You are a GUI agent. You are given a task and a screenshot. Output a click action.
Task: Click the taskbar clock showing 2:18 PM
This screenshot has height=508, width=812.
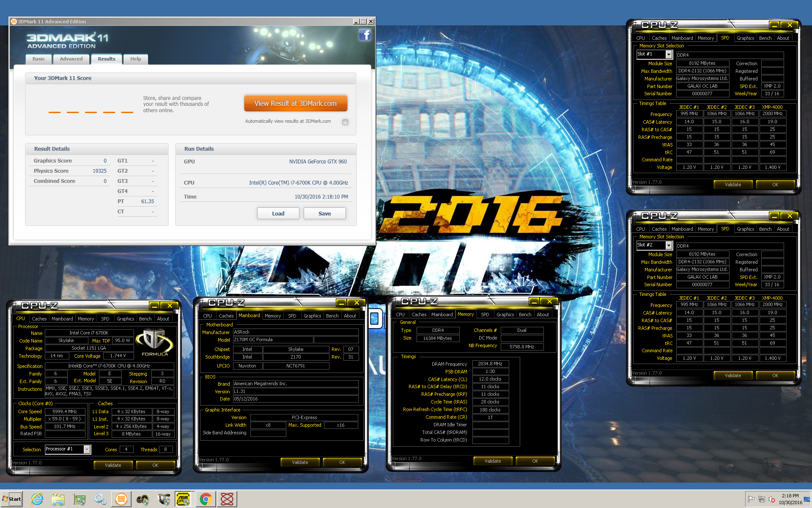(790, 496)
